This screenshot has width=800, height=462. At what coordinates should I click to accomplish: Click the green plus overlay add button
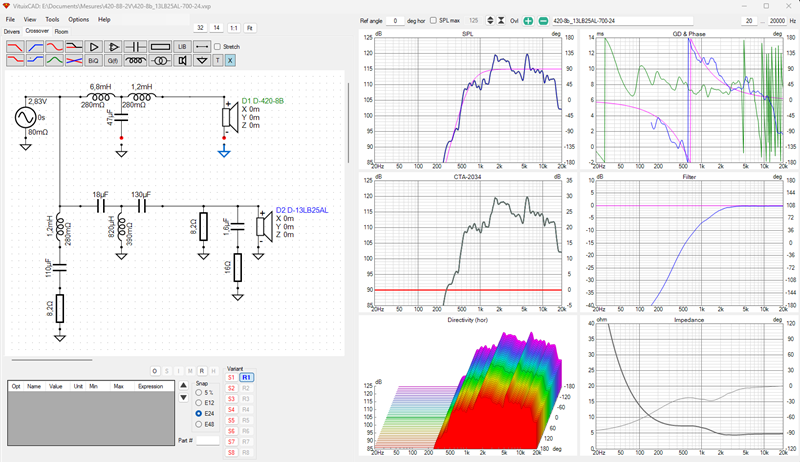pyautogui.click(x=529, y=21)
